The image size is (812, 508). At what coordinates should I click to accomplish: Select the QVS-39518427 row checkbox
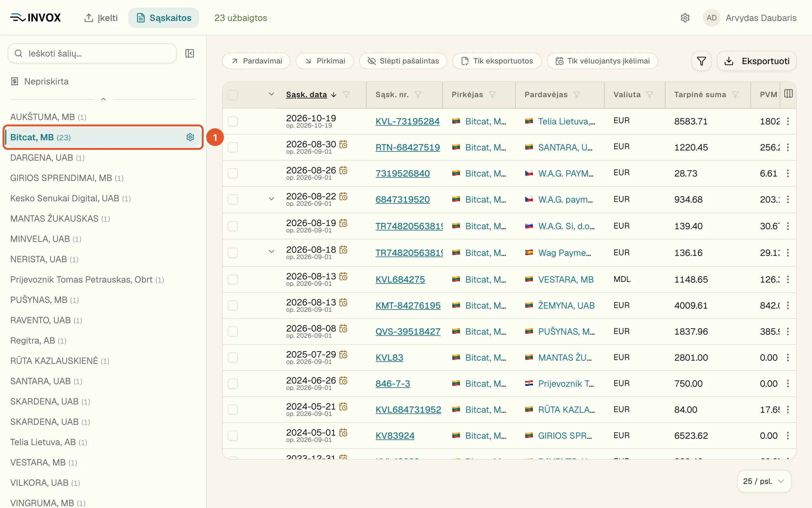(x=233, y=331)
